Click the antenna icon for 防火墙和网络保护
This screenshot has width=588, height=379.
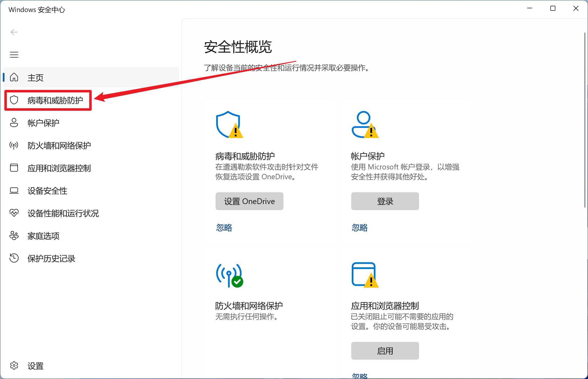click(x=14, y=145)
